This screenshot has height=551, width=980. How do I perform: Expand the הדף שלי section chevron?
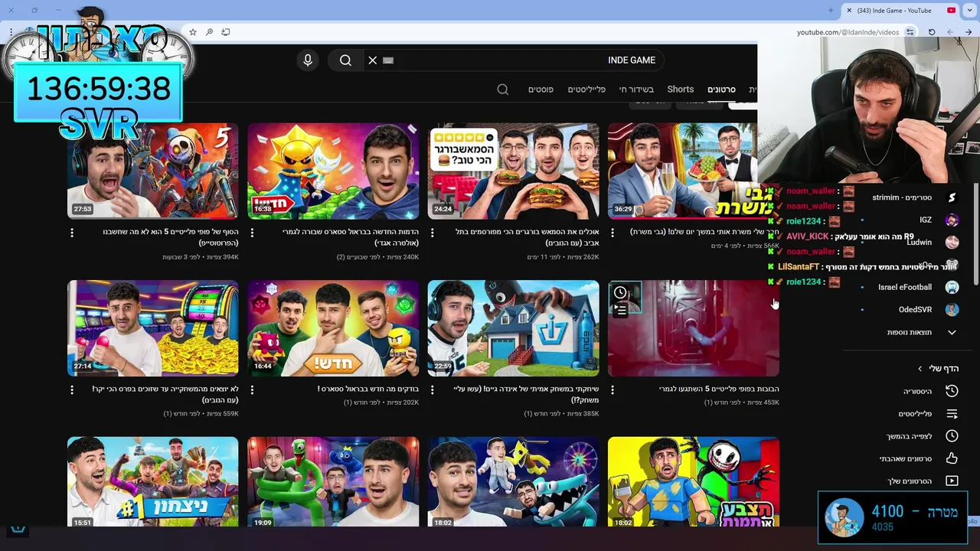tap(920, 369)
